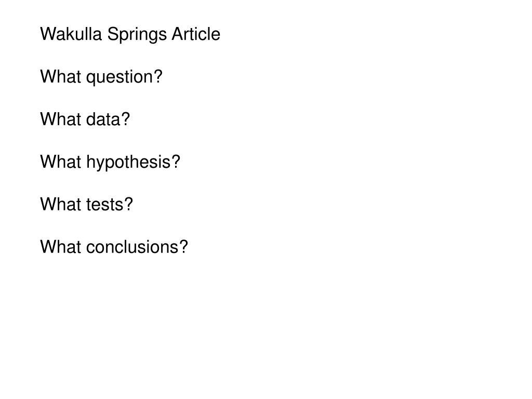
Task: Click 'What' before the word hypothesis
Action: point(61,162)
